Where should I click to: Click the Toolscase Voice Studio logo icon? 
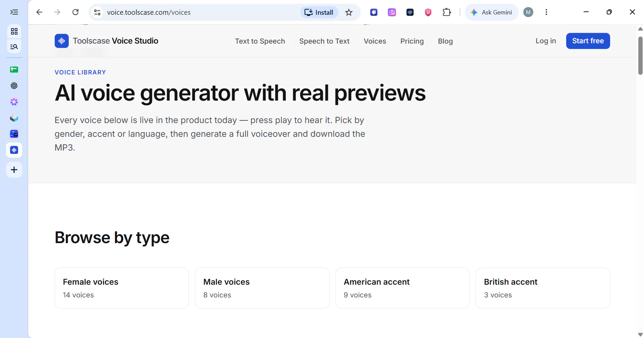click(62, 41)
